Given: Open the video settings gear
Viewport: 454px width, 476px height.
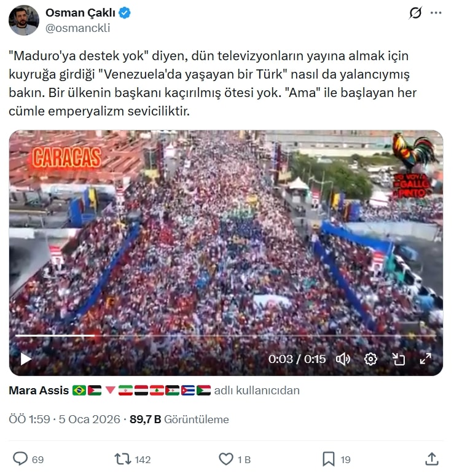Looking at the screenshot, I should click(370, 359).
